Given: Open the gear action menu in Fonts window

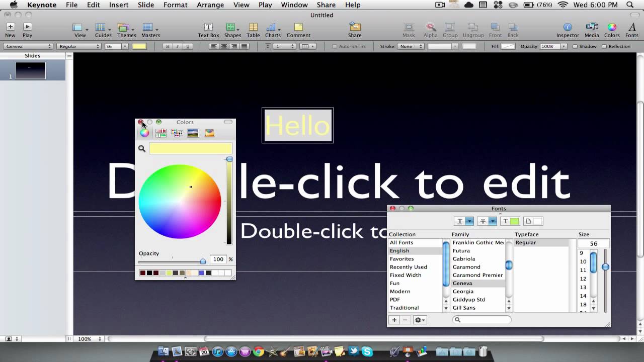Looking at the screenshot, I should tap(420, 320).
